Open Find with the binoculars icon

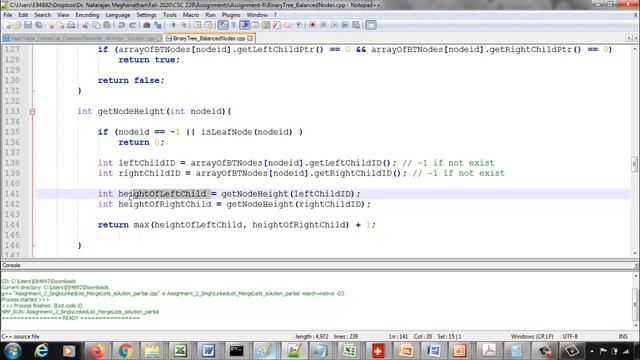click(x=147, y=25)
